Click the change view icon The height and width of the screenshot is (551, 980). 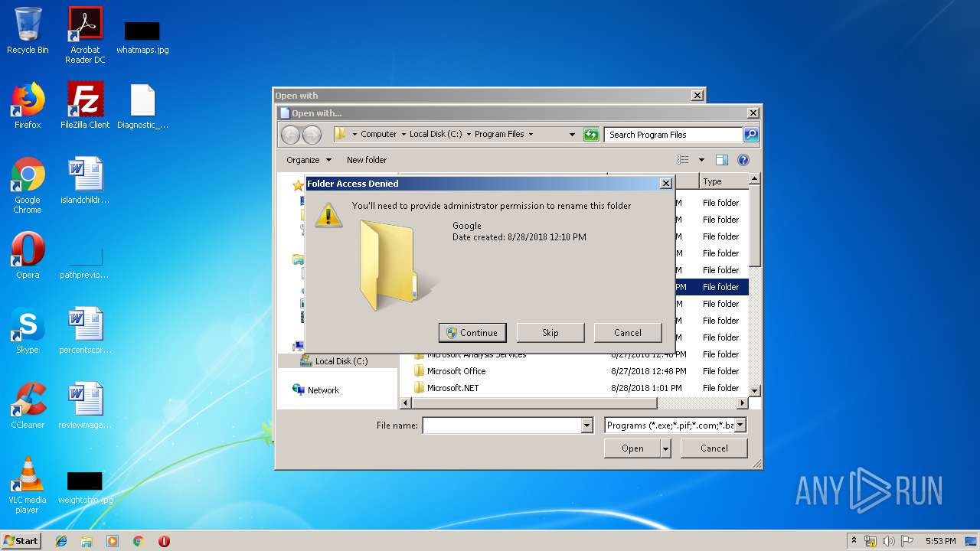(x=683, y=160)
